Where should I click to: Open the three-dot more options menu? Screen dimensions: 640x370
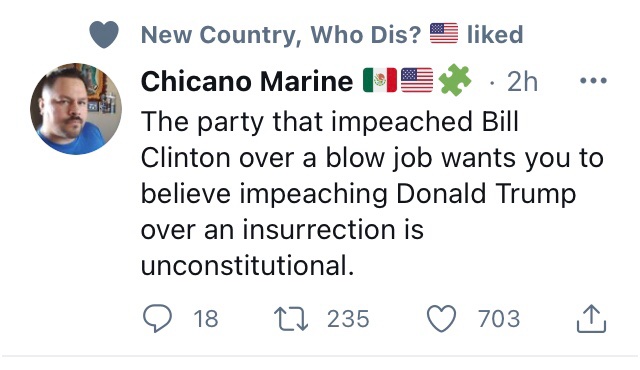click(x=593, y=81)
